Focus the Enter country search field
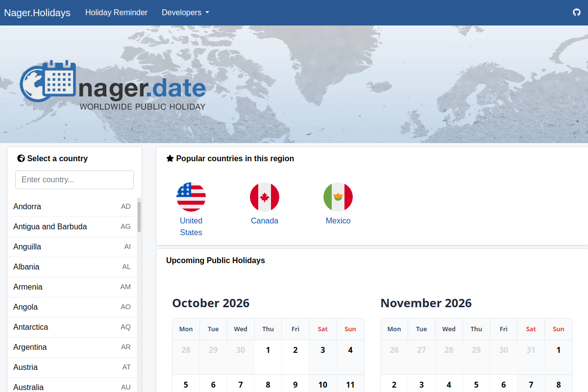 pos(74,180)
